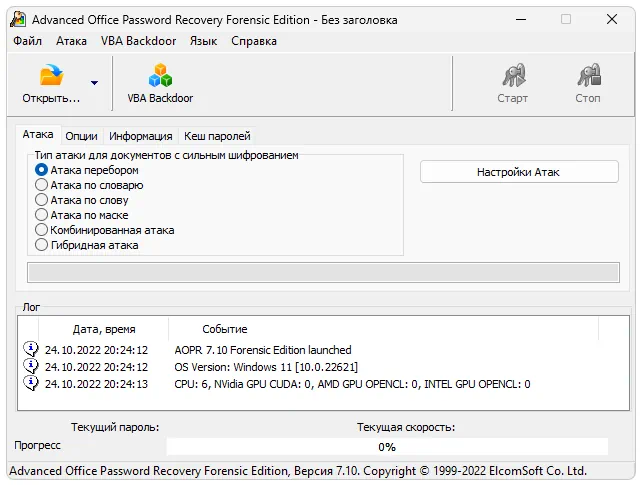Open the VBA Backdoor menu
Screen dimensions: 641x485
click(139, 41)
